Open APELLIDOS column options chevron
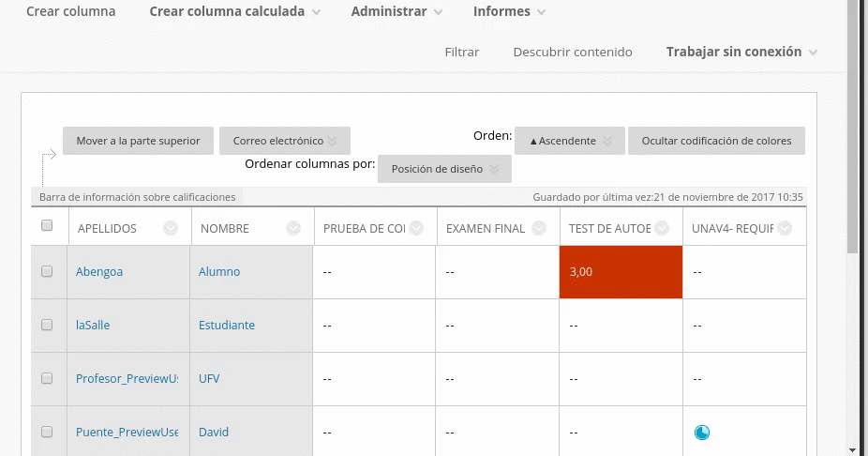The width and height of the screenshot is (868, 456). [x=171, y=228]
